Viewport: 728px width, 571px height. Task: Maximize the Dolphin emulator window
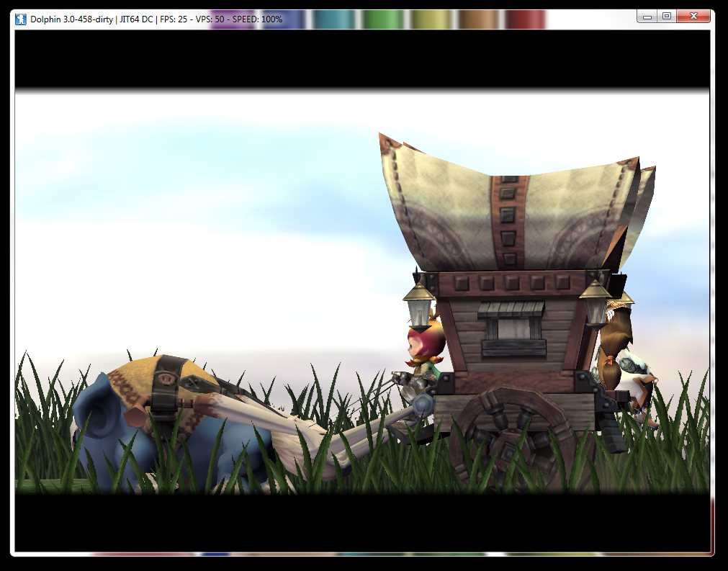point(666,16)
